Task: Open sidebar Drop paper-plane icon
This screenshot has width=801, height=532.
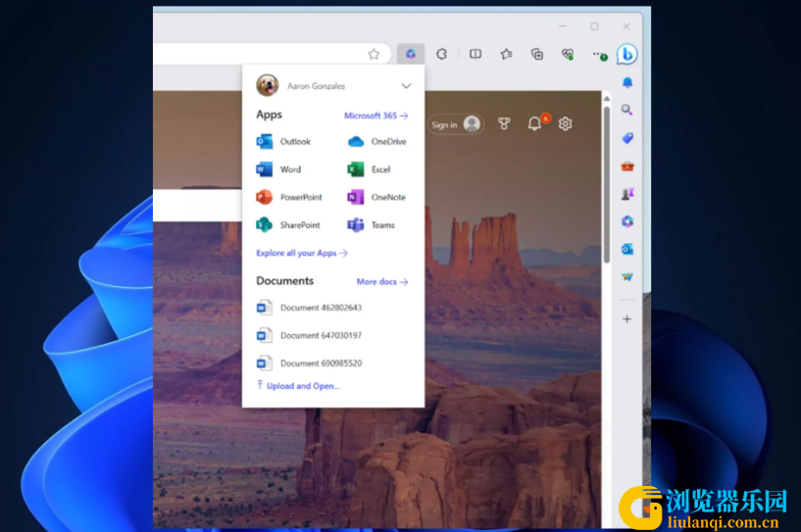Action: point(627,276)
